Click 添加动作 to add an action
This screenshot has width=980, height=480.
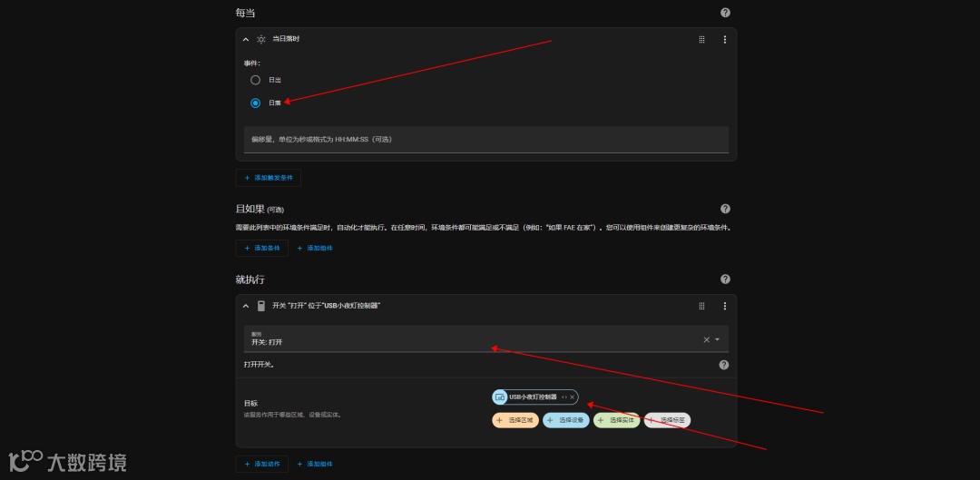(262, 465)
